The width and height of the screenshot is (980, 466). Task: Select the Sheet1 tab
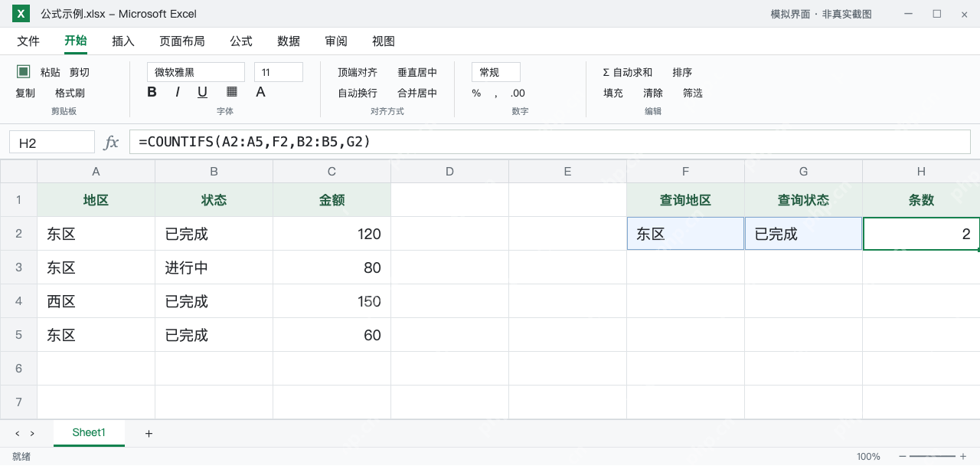89,433
